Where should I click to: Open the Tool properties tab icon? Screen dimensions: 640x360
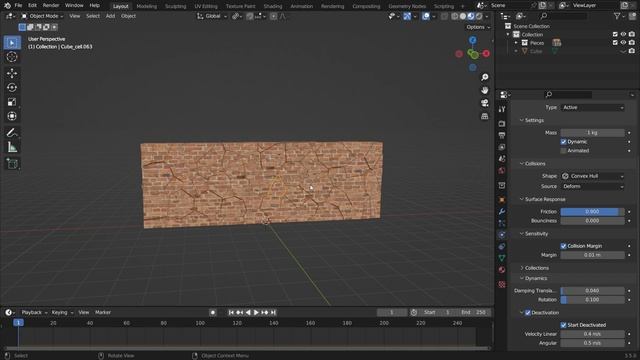502,109
